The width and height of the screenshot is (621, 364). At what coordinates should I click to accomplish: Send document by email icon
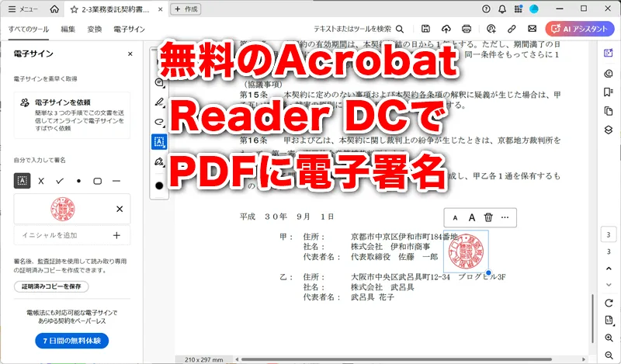point(533,29)
